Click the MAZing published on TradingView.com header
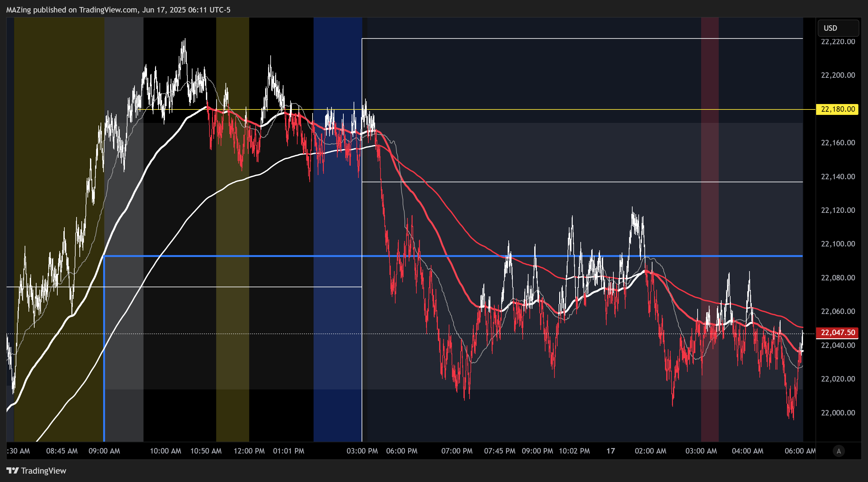The image size is (868, 482). (118, 10)
